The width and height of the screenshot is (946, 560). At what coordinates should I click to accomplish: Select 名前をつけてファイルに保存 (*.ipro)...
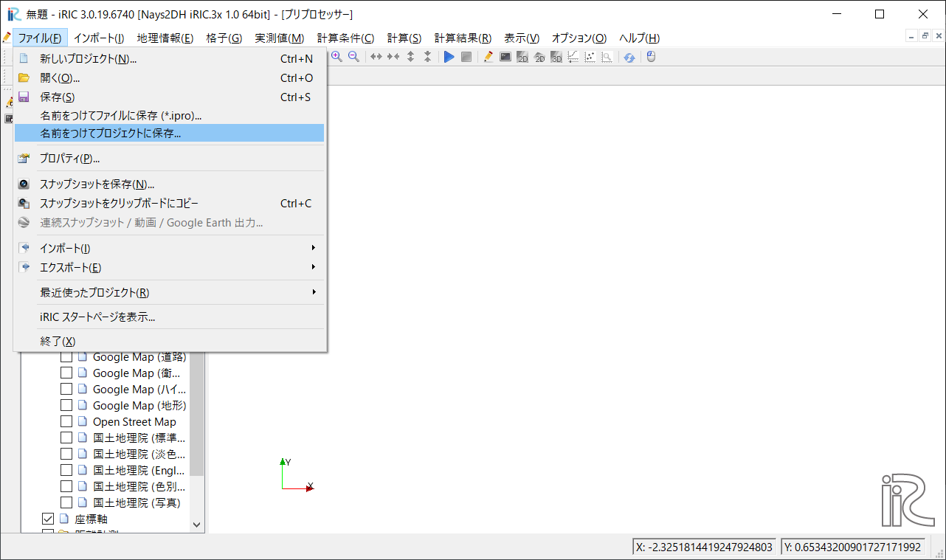tap(170, 115)
